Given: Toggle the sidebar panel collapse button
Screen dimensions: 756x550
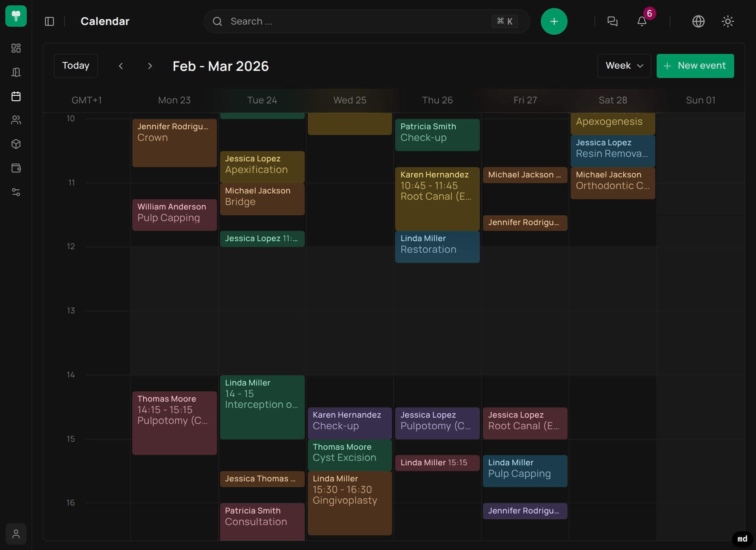Looking at the screenshot, I should click(x=49, y=21).
